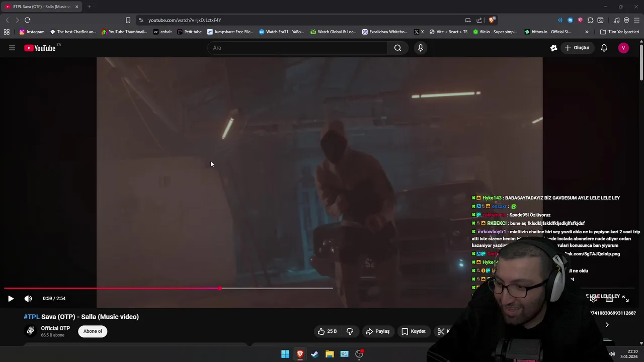
Task: Open the Brave VPN shield icon
Action: coord(626,20)
